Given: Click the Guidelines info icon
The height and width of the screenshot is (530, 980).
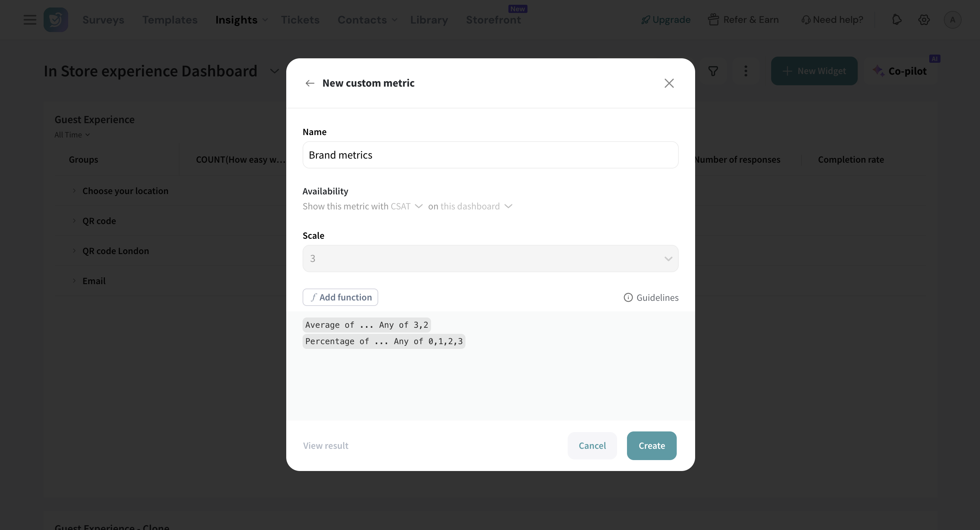Looking at the screenshot, I should (x=628, y=297).
